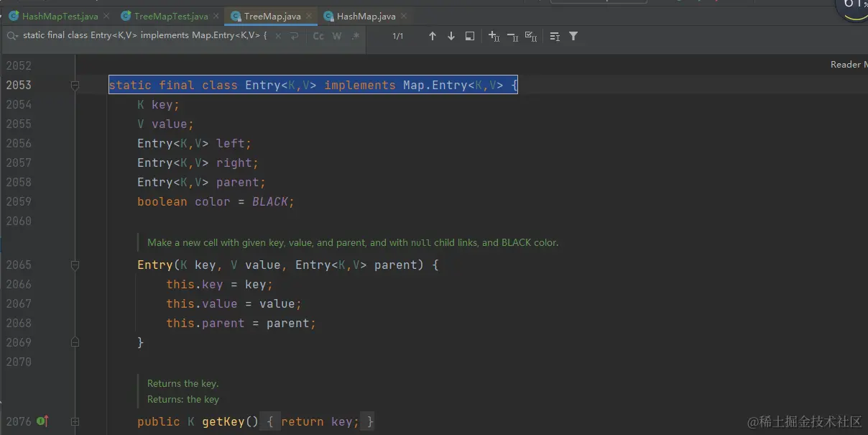Viewport: 868px width, 435px height.
Task: Click the 'Returns the key.' doc comment
Action: coord(183,383)
